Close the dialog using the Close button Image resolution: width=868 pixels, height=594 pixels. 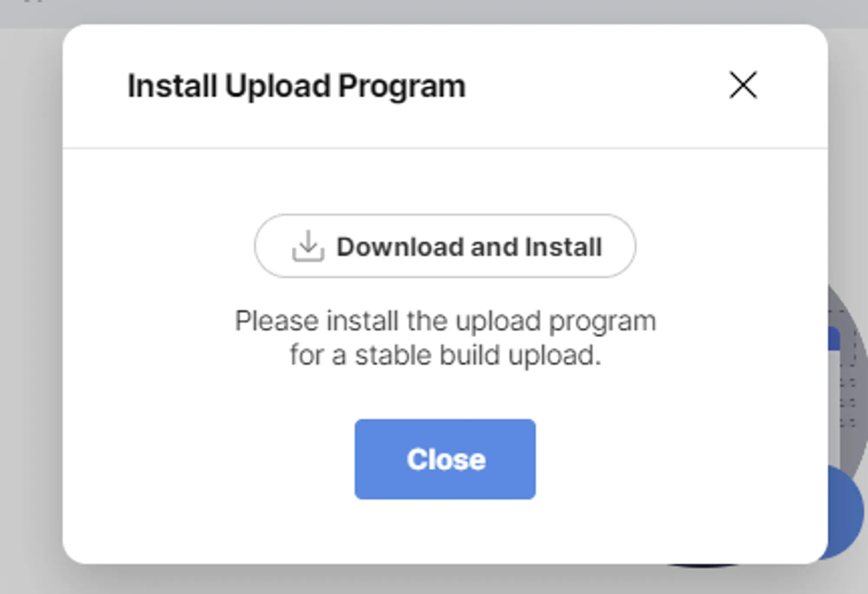pyautogui.click(x=445, y=459)
